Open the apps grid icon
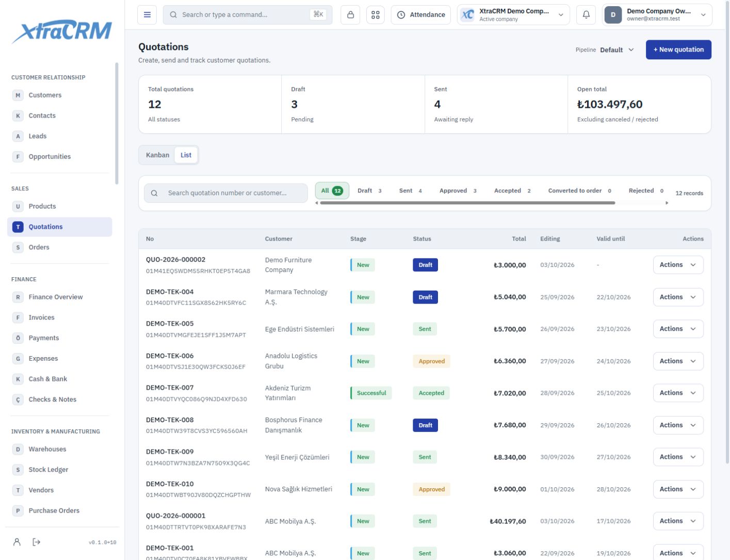730x560 pixels. (376, 15)
